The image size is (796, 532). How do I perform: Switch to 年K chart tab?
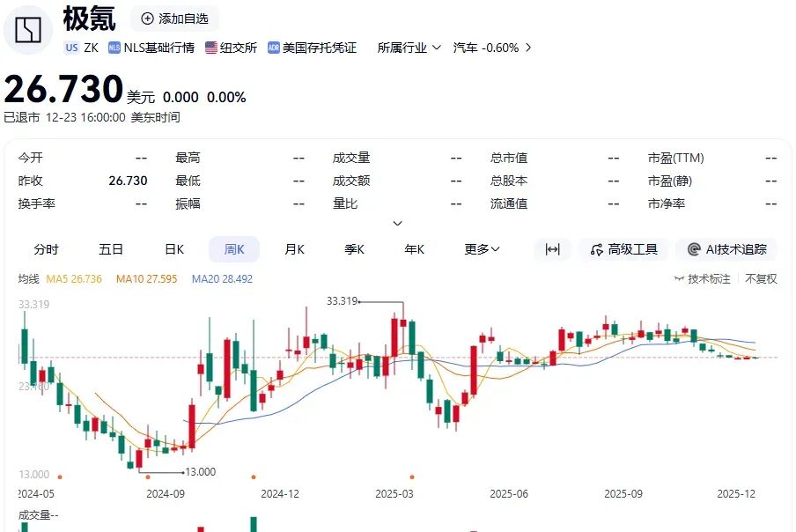click(414, 249)
